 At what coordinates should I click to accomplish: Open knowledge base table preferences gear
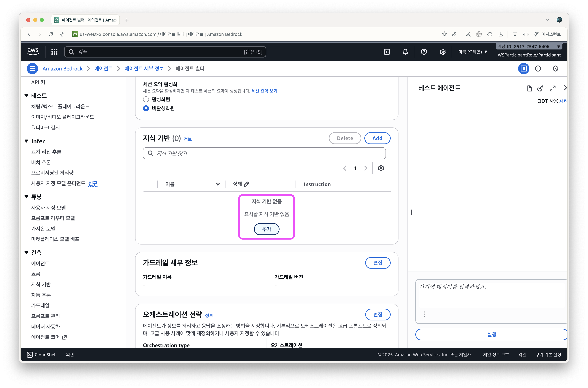[x=381, y=168]
